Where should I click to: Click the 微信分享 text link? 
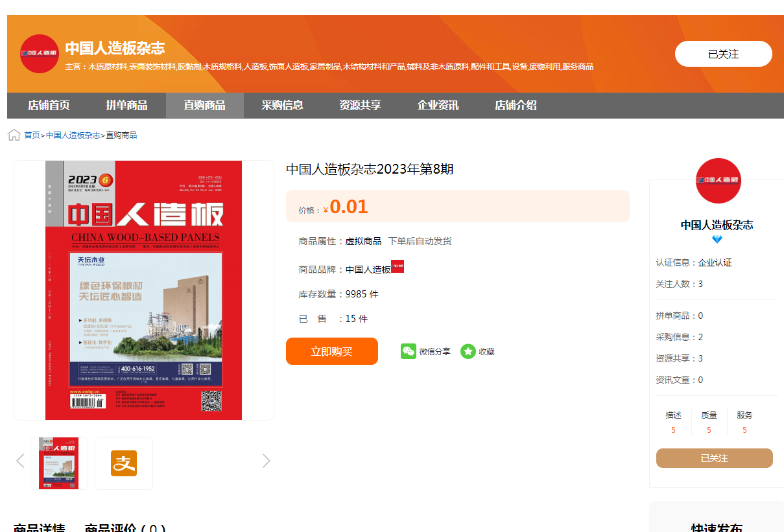[x=434, y=352]
